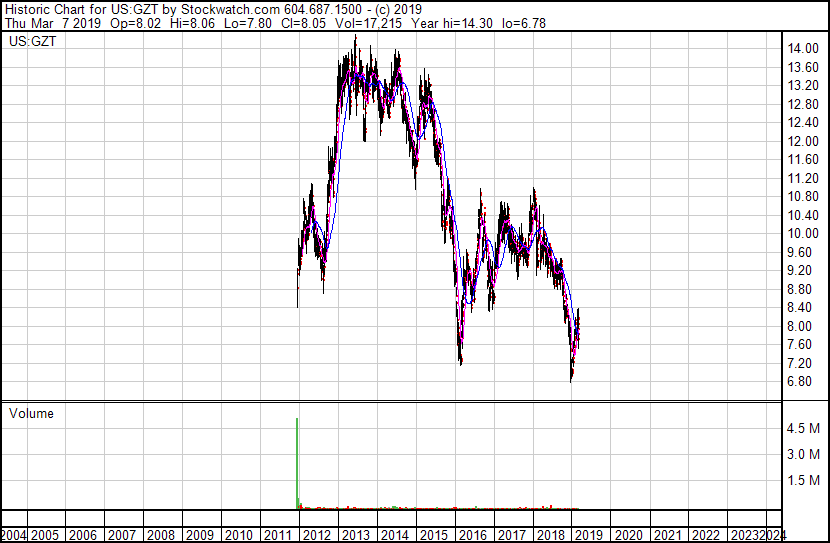Select the 2018 year label on the time axis
The image size is (830, 543).
point(551,535)
